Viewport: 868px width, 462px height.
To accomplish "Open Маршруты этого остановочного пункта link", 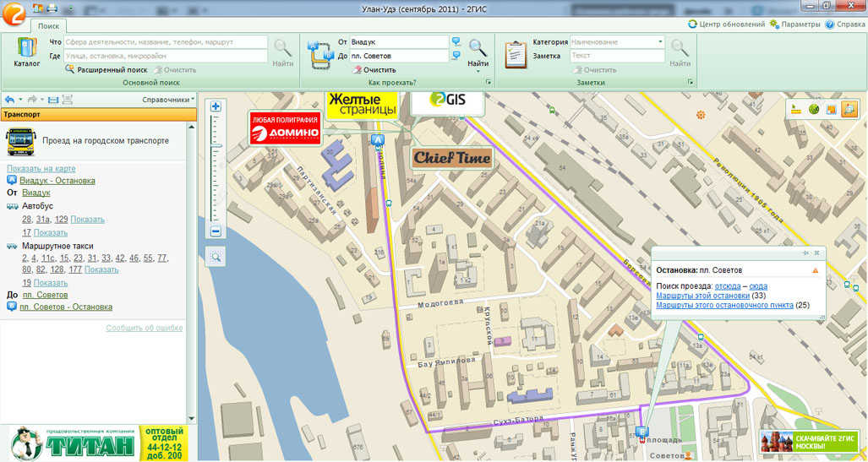I will click(724, 305).
